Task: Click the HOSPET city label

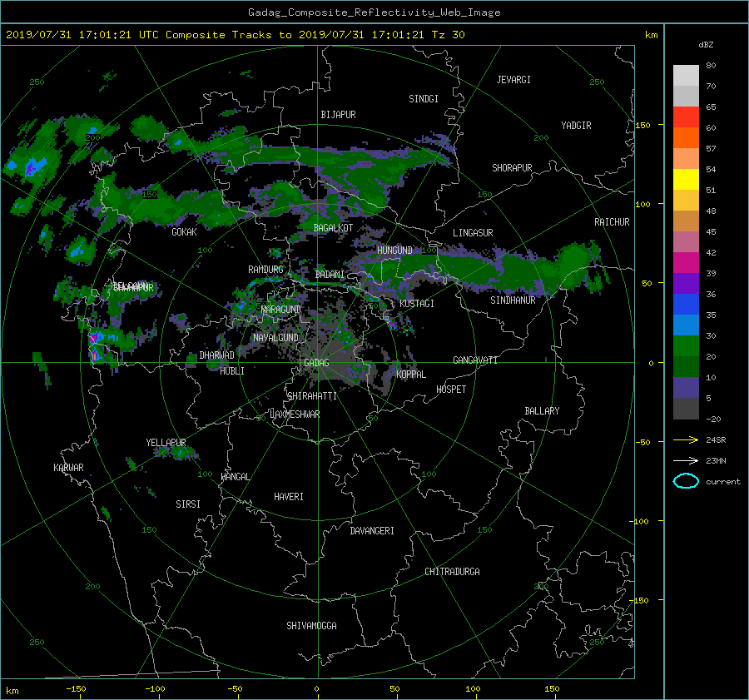Action: 451,390
